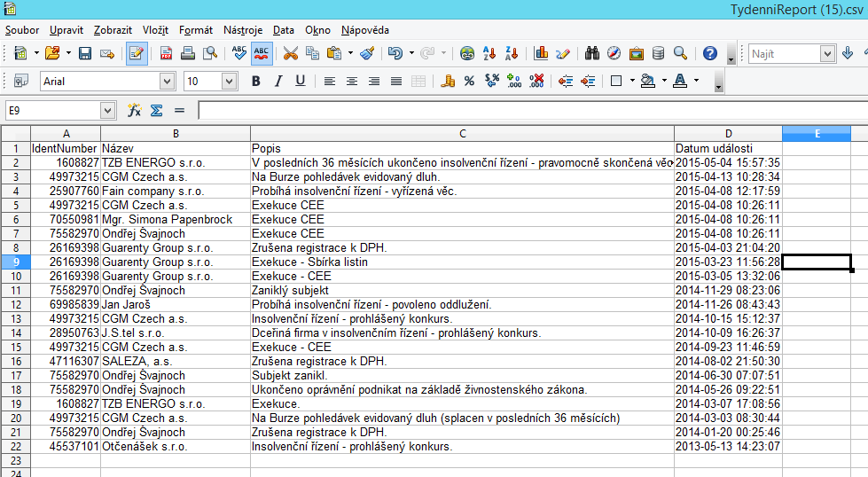Open the font size dropdown
Viewport: 868px width, 477px height.
click(230, 82)
